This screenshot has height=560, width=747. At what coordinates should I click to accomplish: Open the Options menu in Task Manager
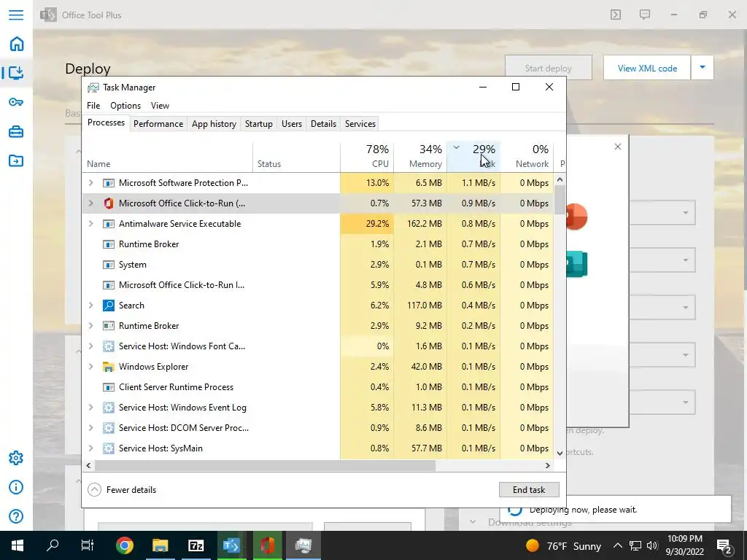coord(125,106)
